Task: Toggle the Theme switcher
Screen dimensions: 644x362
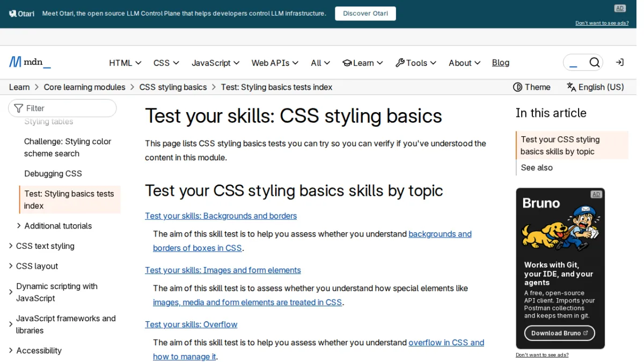Action: [532, 87]
